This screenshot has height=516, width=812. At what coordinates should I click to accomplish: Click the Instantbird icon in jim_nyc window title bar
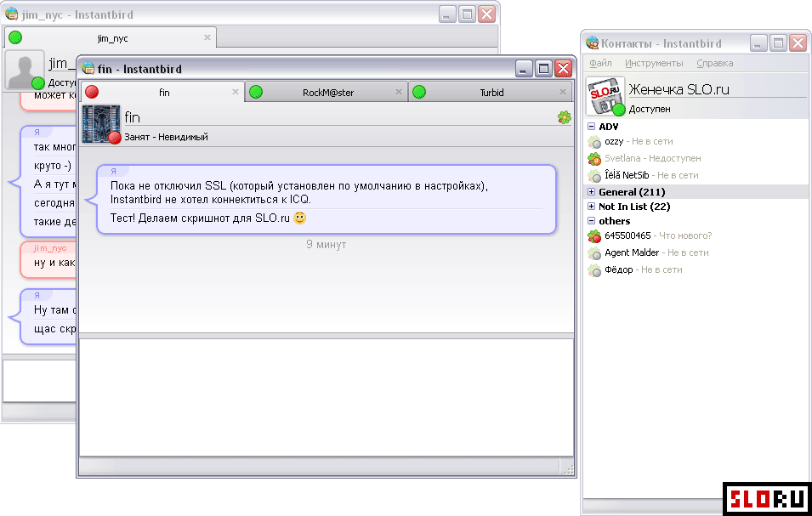tap(11, 14)
